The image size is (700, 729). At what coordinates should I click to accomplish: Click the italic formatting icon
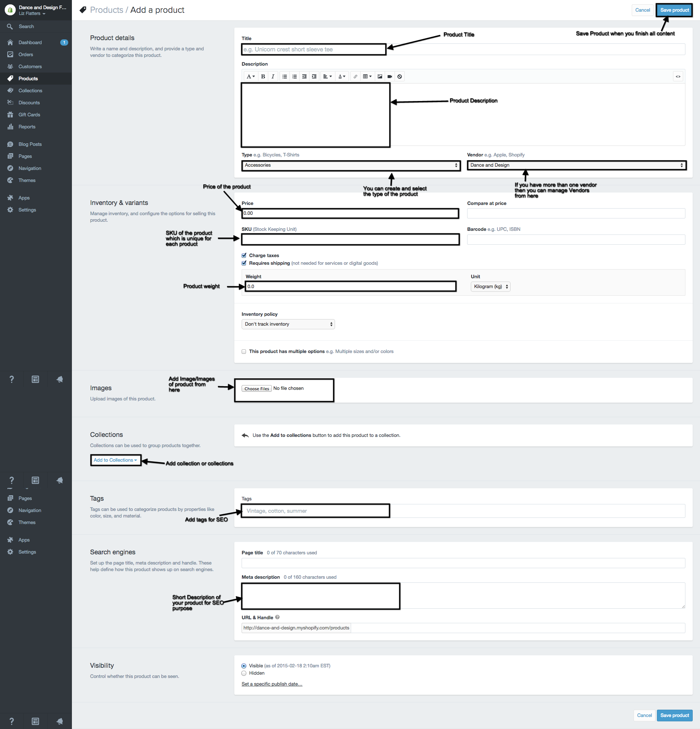(x=273, y=77)
